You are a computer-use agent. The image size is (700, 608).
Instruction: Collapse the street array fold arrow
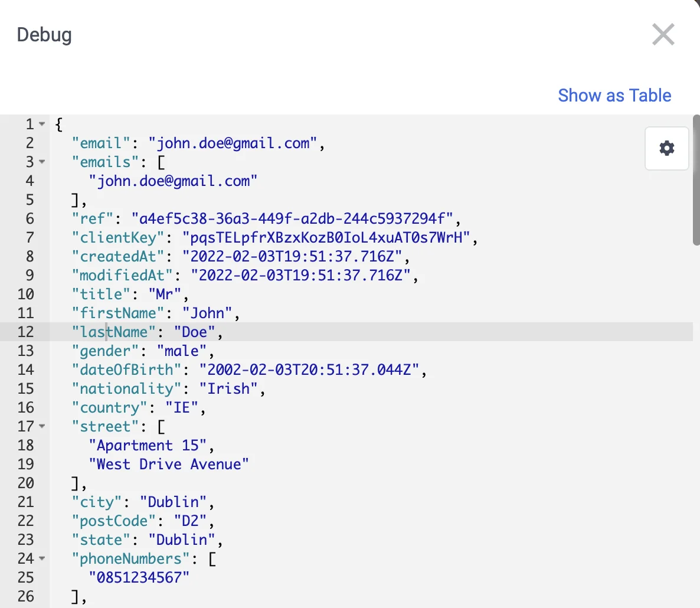42,426
